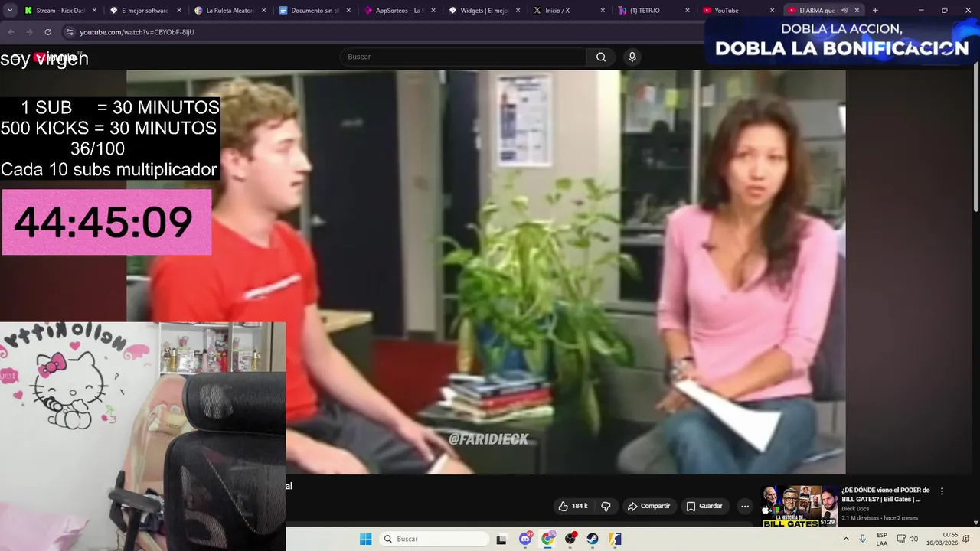
Task: Open the site information icon beside the URL
Action: coord(70,32)
